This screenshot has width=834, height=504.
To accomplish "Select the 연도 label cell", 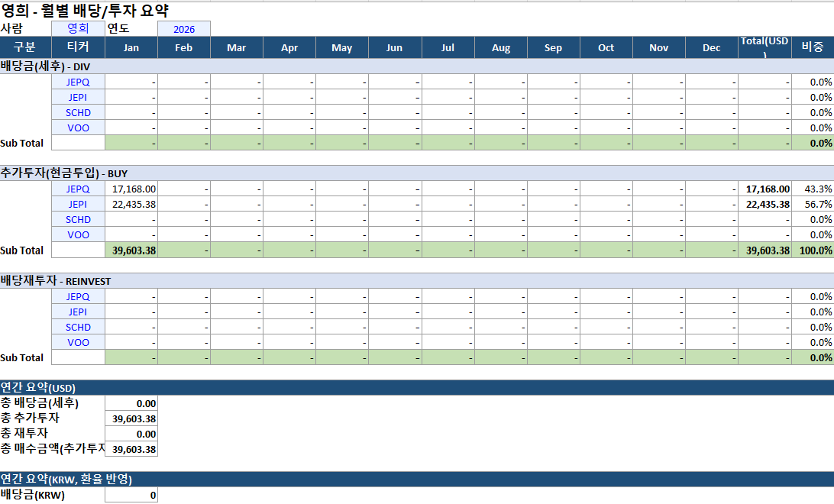I will (131, 29).
